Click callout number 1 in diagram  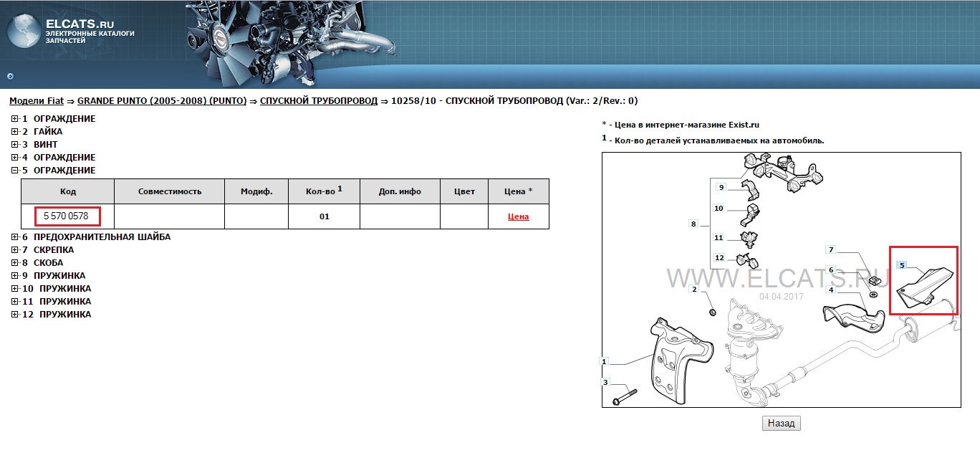pyautogui.click(x=605, y=362)
